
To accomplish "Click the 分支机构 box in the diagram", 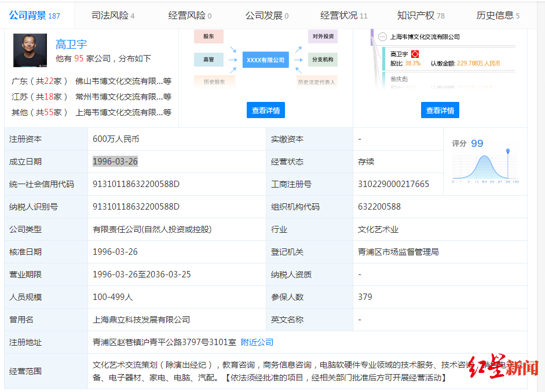I will [x=323, y=60].
